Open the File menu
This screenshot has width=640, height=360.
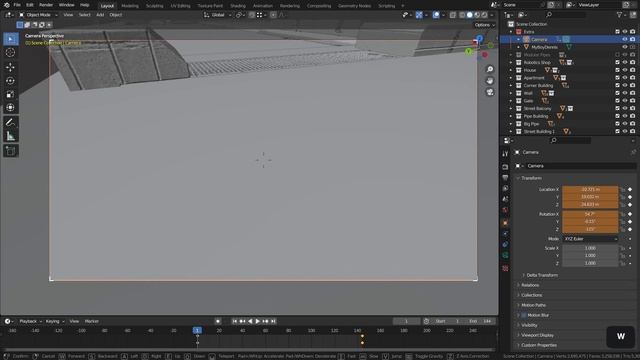tap(17, 5)
